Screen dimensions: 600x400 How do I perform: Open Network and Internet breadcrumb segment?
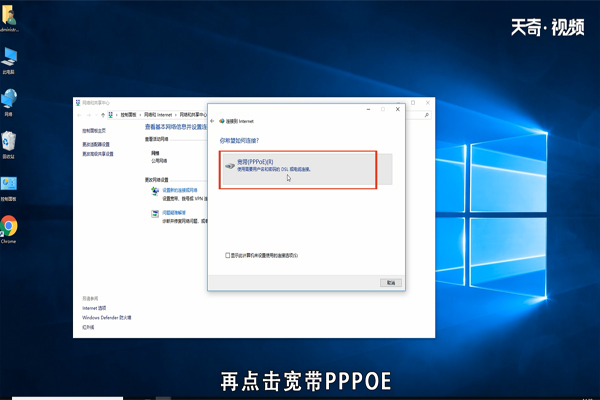158,115
